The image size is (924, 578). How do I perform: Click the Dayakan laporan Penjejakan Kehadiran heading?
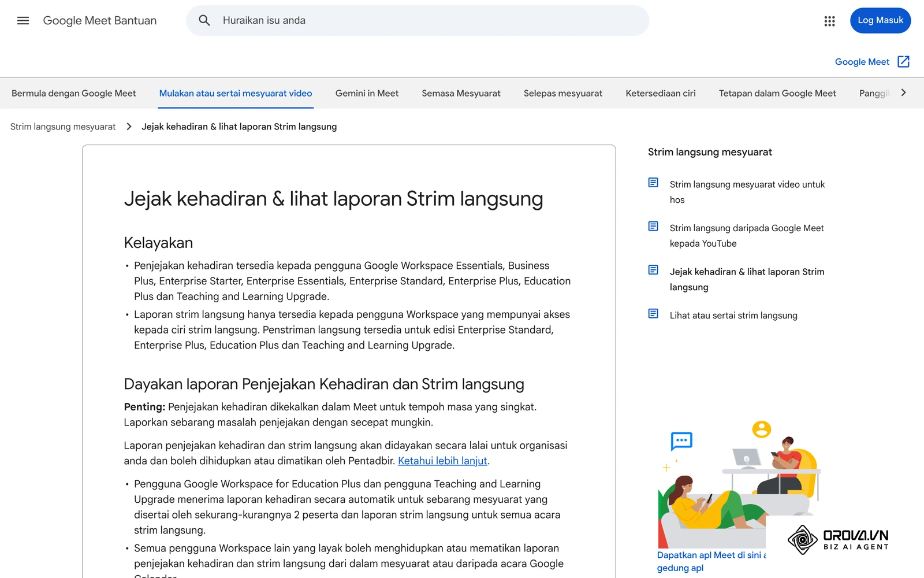pyautogui.click(x=324, y=384)
